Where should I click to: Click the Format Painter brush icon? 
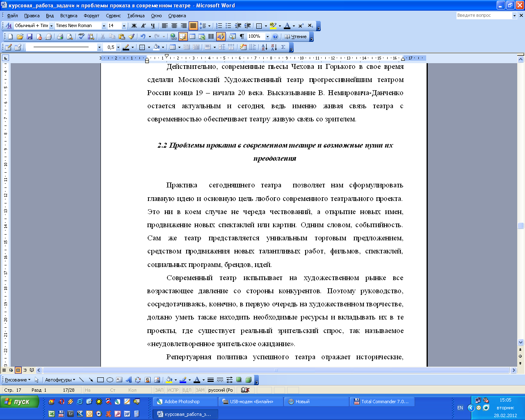pyautogui.click(x=131, y=37)
